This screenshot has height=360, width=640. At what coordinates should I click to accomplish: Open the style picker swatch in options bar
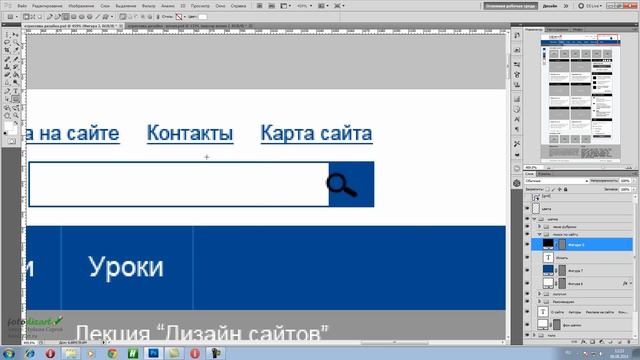coord(179,17)
